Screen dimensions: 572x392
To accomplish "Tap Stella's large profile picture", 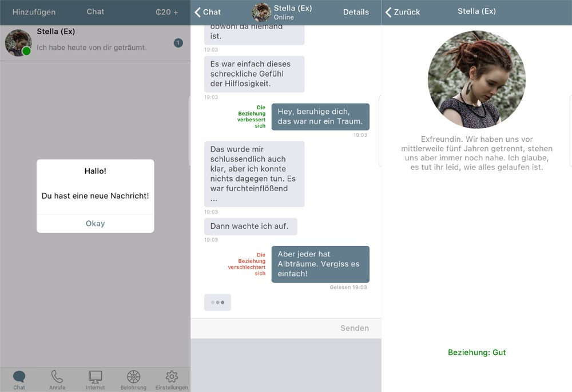I will (476, 80).
